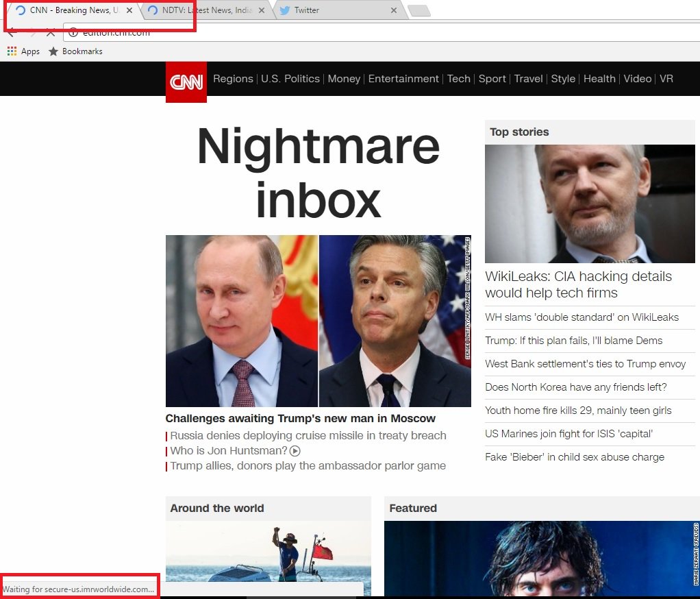This screenshot has height=599, width=700.
Task: Open 'Trump: If this plan fails' story
Action: coord(574,341)
